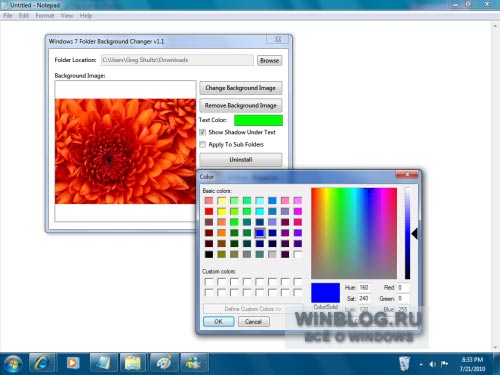Viewport: 500px width, 375px height.
Task: Click the green Text Color swatch
Action: tap(258, 120)
